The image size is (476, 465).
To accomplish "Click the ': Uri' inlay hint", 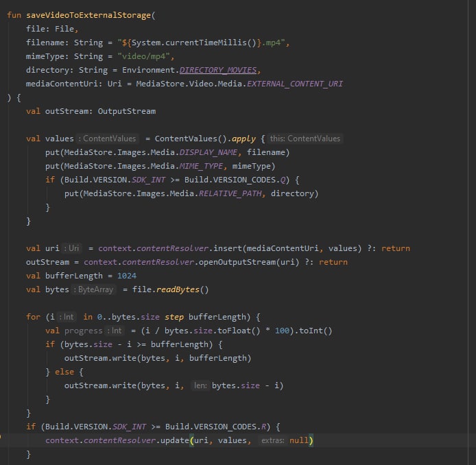I will click(x=71, y=248).
